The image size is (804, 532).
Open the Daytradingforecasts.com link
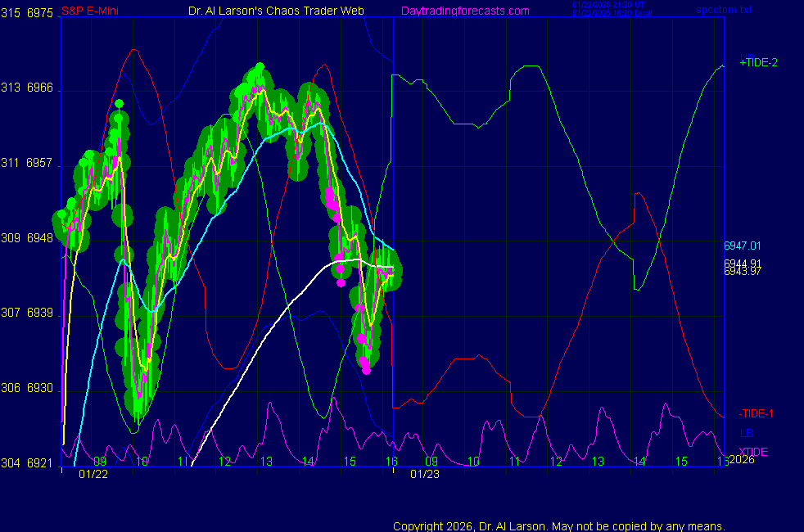coord(464,11)
